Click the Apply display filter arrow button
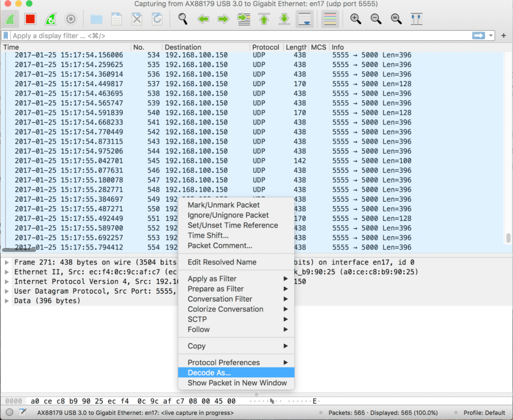513x420 pixels. click(x=478, y=36)
